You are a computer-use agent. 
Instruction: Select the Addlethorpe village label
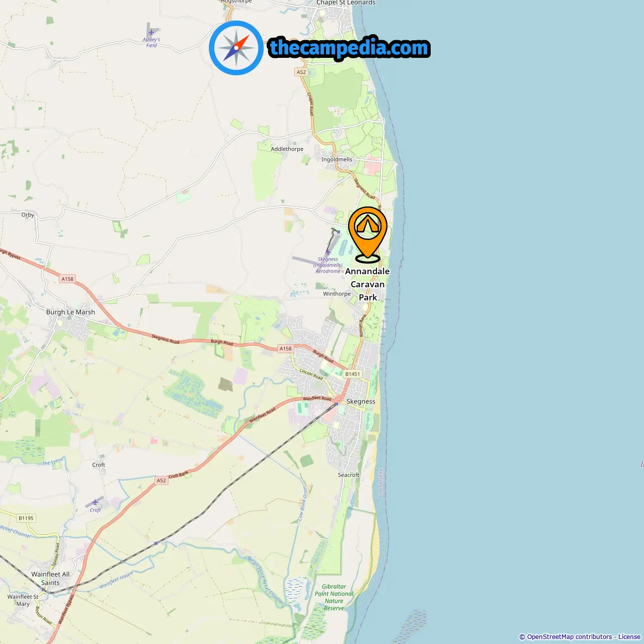pyautogui.click(x=287, y=149)
